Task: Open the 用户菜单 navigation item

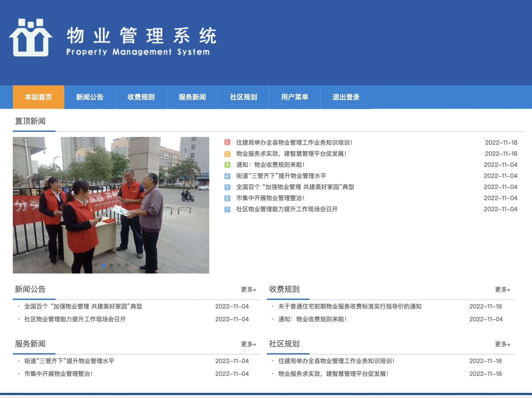Action: [295, 97]
